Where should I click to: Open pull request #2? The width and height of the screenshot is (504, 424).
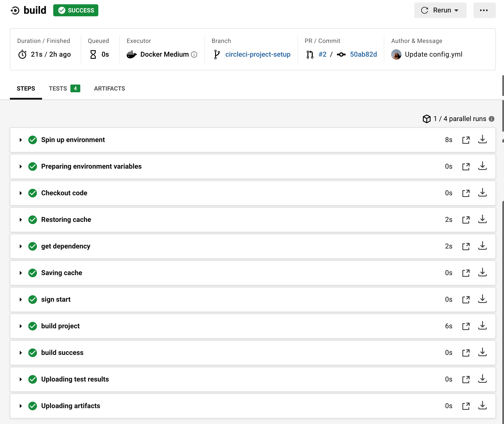pyautogui.click(x=322, y=54)
